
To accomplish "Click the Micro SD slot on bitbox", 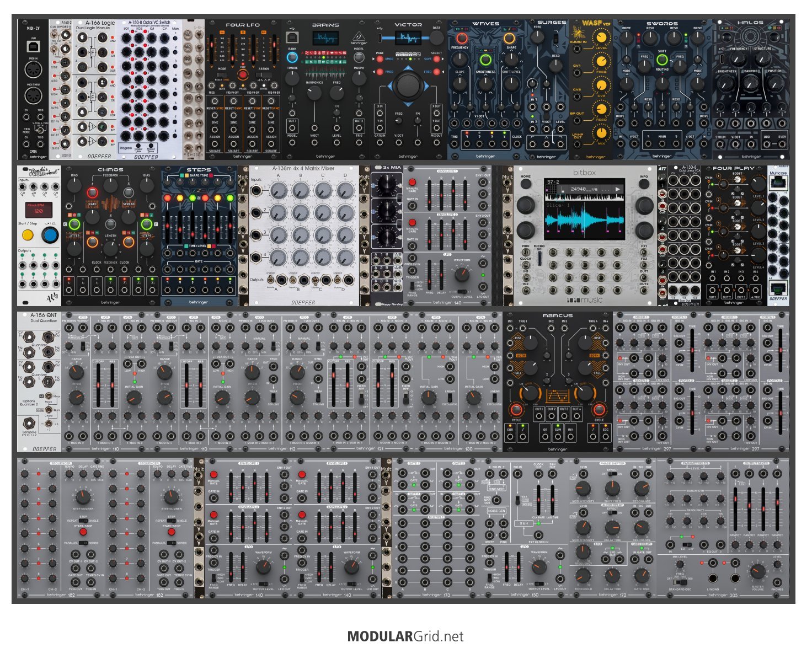I will coord(539,258).
